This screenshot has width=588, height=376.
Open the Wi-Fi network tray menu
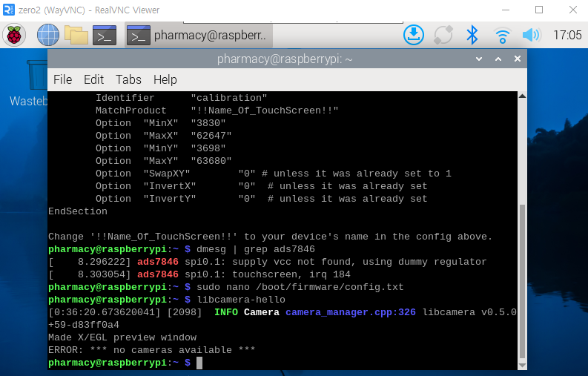(503, 35)
